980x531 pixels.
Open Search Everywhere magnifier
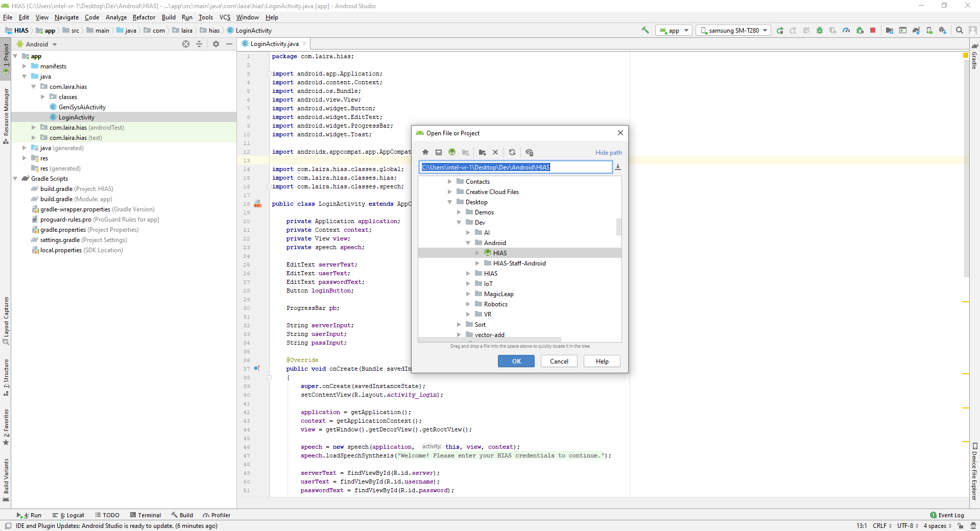(x=960, y=30)
